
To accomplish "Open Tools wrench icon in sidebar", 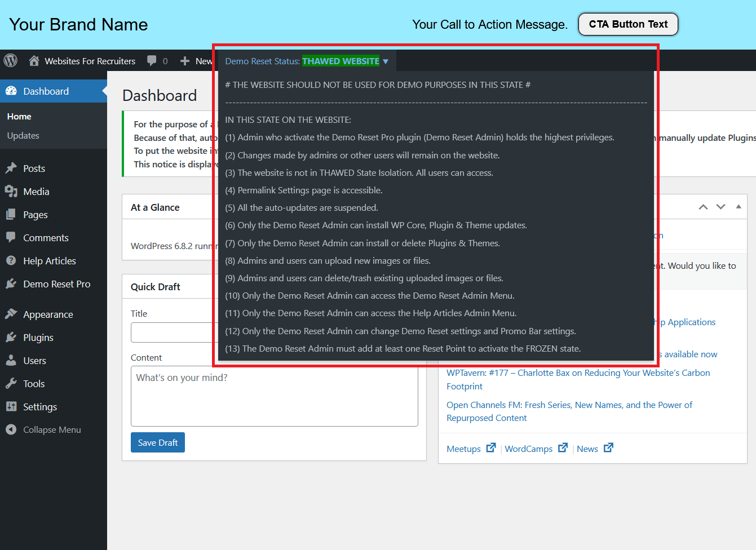I will (11, 383).
